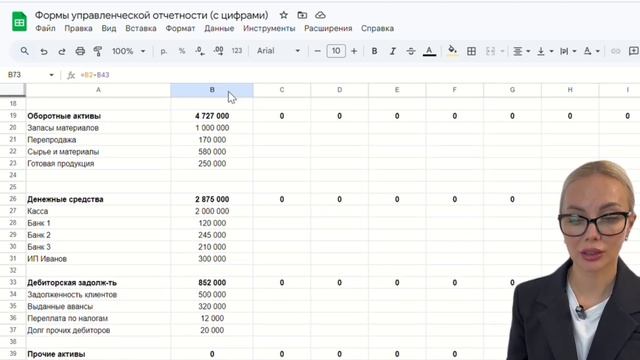Expand the name box dropdown arrow

(x=51, y=75)
